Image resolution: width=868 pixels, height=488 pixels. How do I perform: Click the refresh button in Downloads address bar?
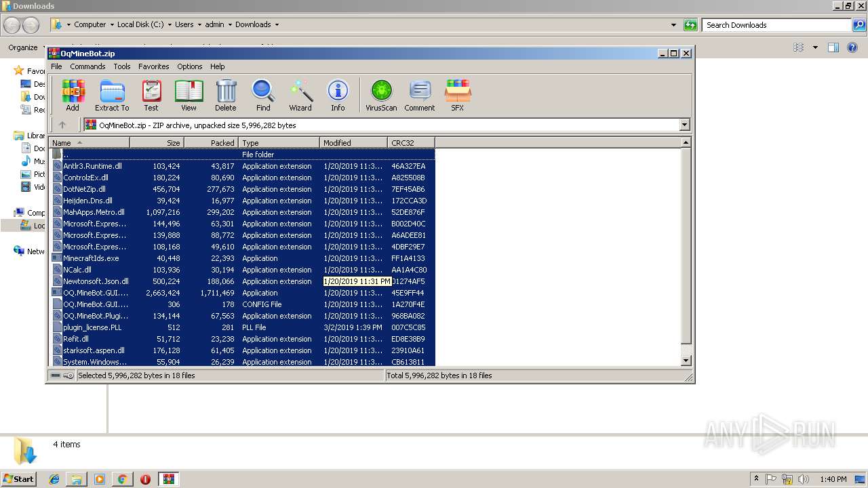[x=690, y=25]
